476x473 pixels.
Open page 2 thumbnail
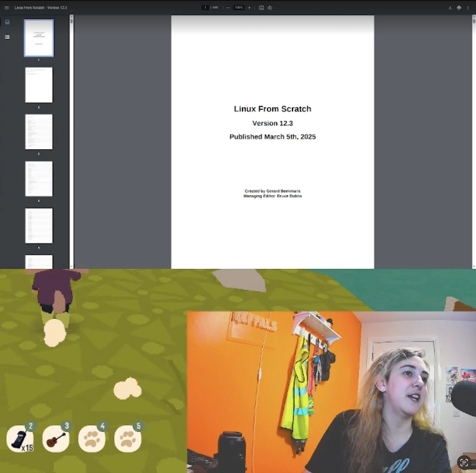[x=39, y=85]
